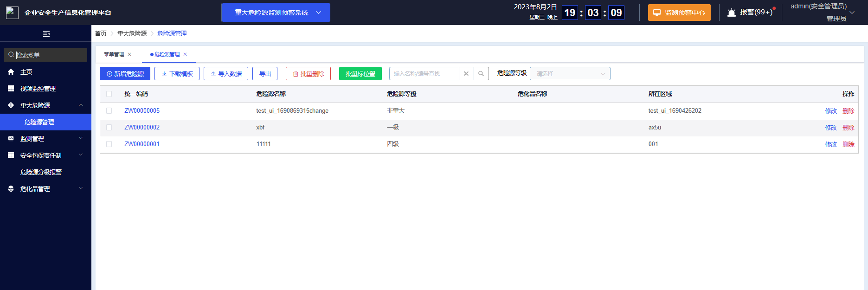This screenshot has width=868, height=290.
Task: Click the test_ui_1690869315change name cell
Action: [292, 110]
